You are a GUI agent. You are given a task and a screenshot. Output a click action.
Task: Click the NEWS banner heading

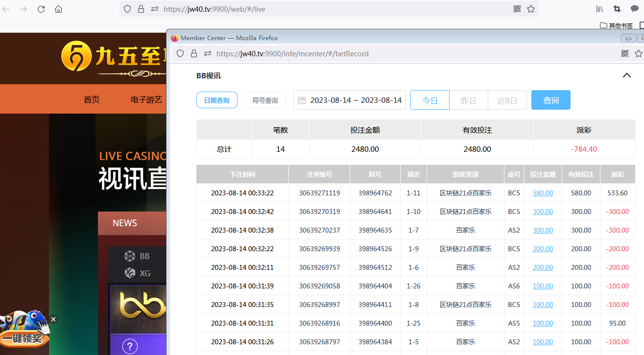pyautogui.click(x=125, y=223)
